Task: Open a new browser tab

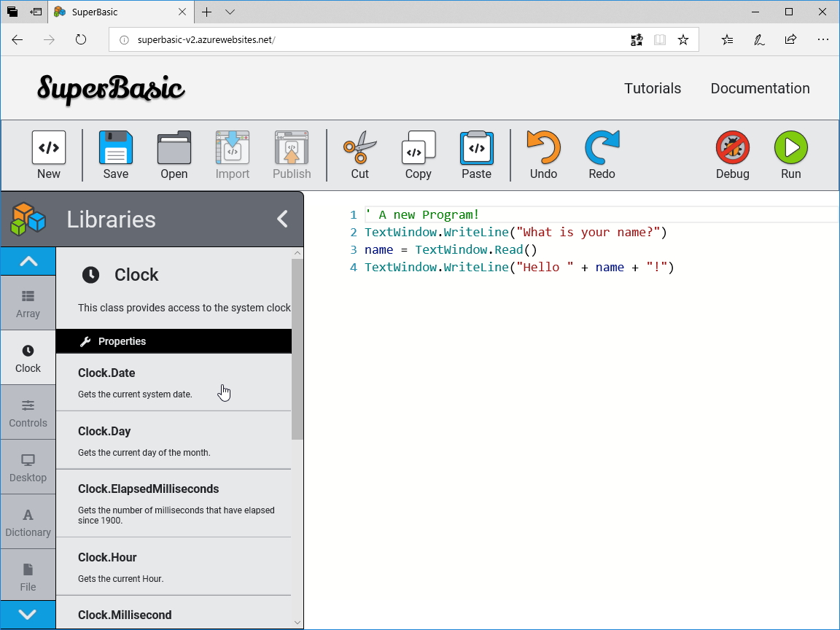Action: click(x=207, y=12)
